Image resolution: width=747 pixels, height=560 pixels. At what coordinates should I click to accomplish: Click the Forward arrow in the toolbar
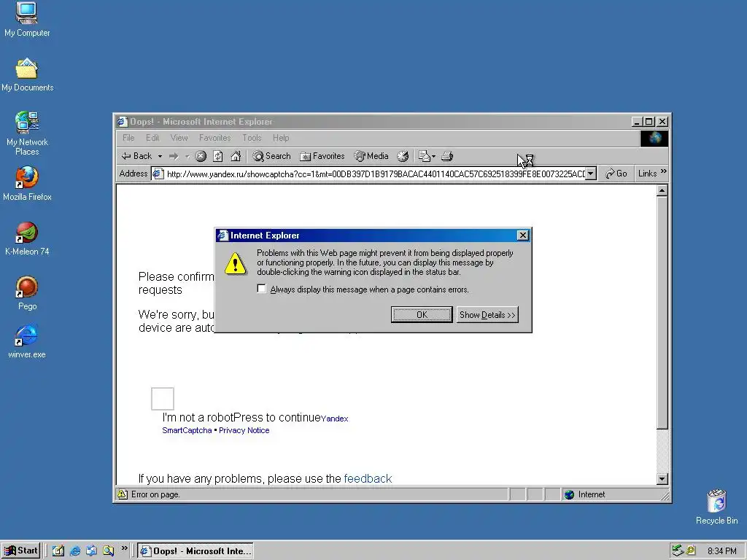(x=174, y=156)
